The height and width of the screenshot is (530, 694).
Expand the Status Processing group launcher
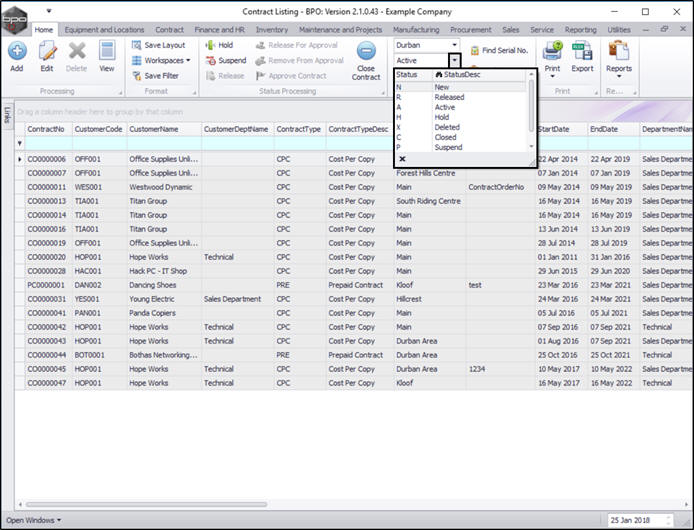[383, 93]
